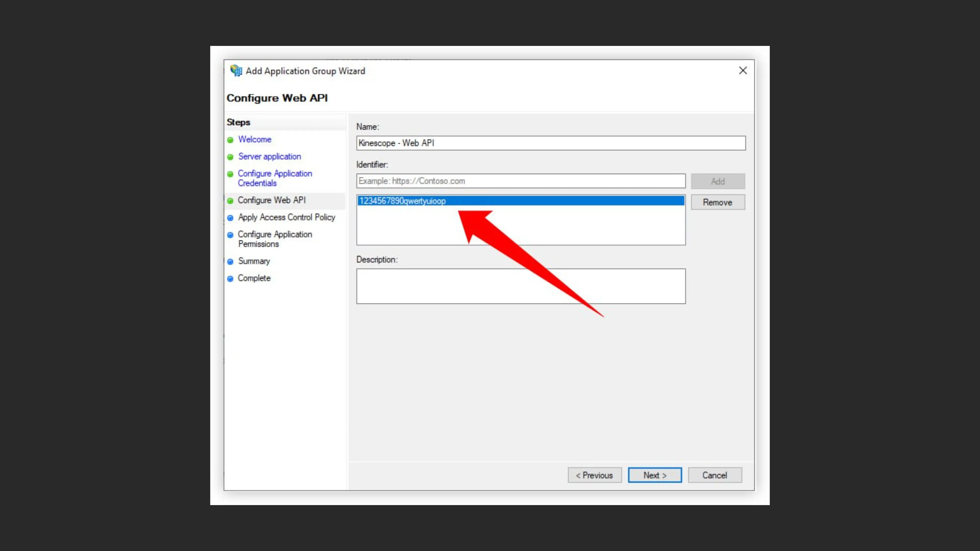This screenshot has width=980, height=551.
Task: Click green dot beside Server application
Action: tap(230, 157)
